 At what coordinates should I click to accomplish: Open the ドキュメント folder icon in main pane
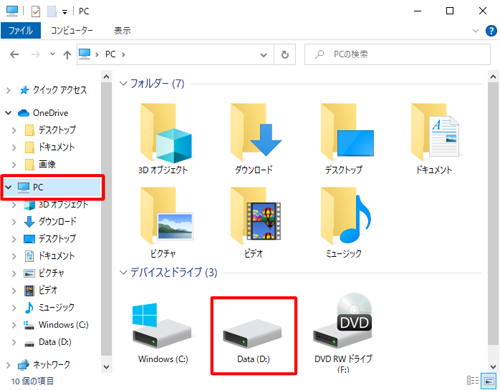tap(435, 132)
